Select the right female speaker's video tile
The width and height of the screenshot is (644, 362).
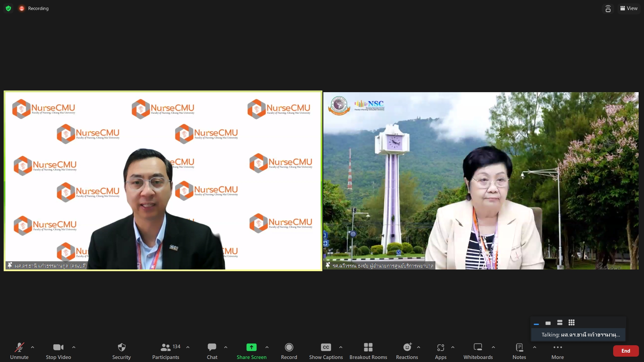coord(481,181)
